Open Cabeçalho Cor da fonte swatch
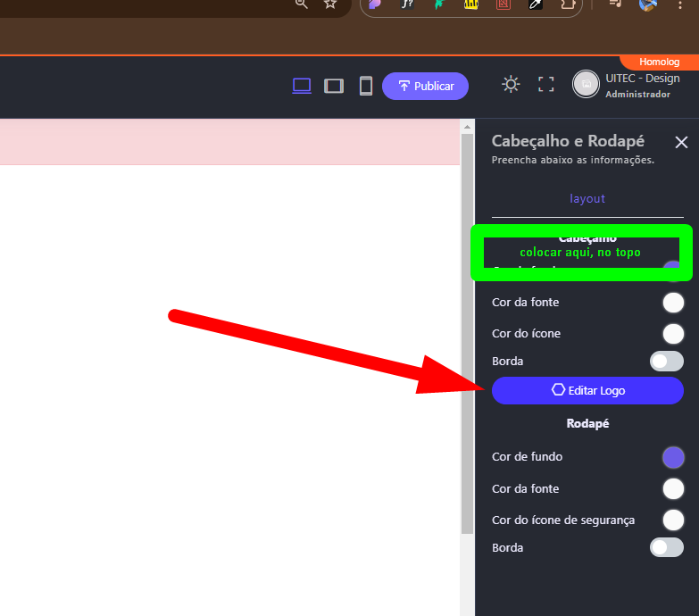 tap(673, 303)
